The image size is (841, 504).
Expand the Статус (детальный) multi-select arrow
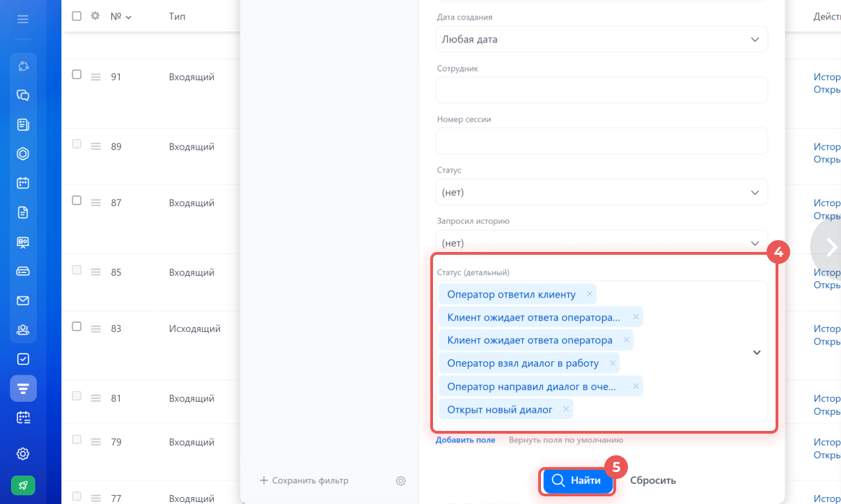pyautogui.click(x=757, y=352)
